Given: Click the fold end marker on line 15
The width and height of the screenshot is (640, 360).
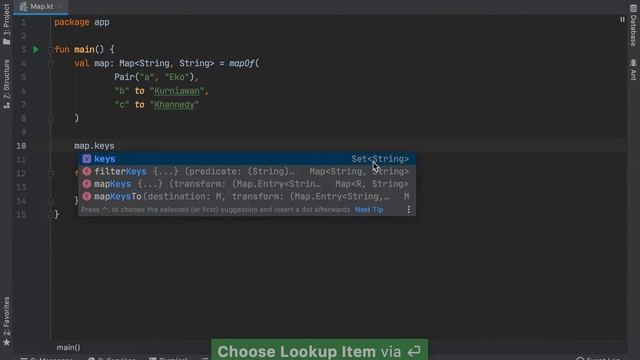Looking at the screenshot, I should 50,215.
